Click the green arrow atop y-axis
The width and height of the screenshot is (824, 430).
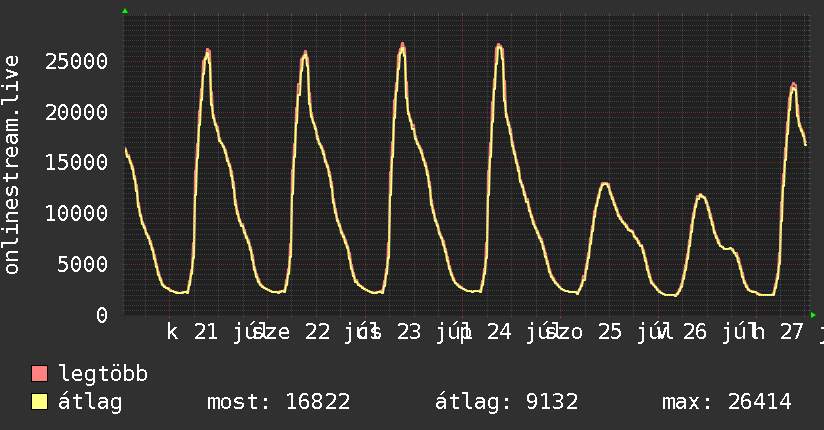125,11
